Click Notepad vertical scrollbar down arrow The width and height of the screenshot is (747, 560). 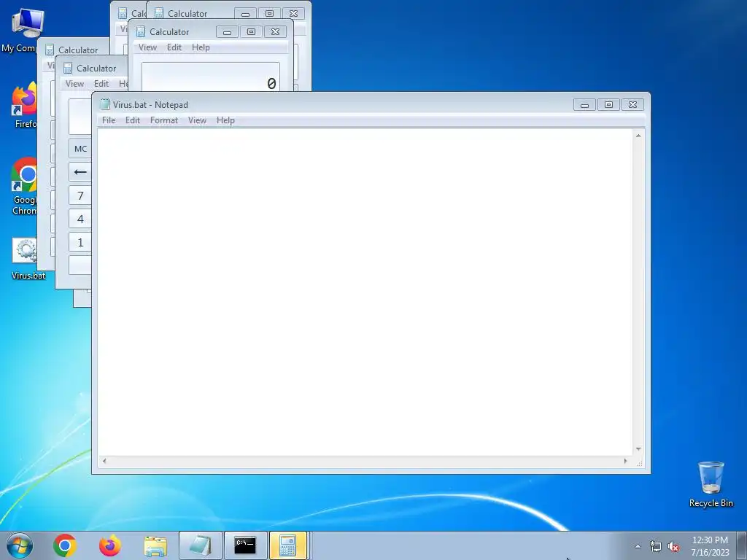[x=638, y=449]
